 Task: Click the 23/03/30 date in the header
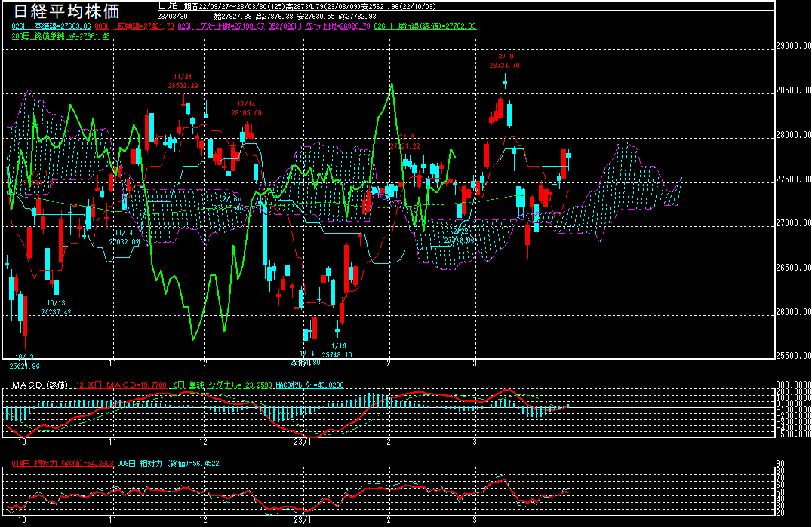pos(173,16)
